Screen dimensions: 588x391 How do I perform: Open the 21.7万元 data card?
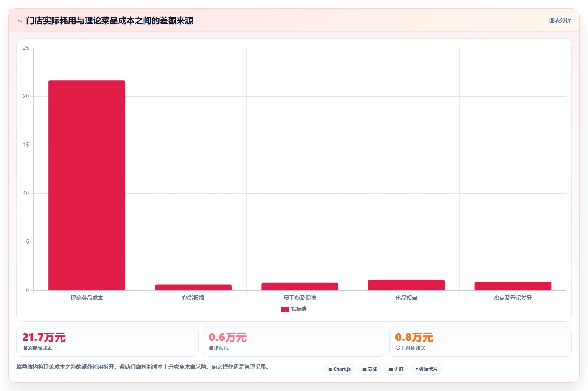click(107, 341)
